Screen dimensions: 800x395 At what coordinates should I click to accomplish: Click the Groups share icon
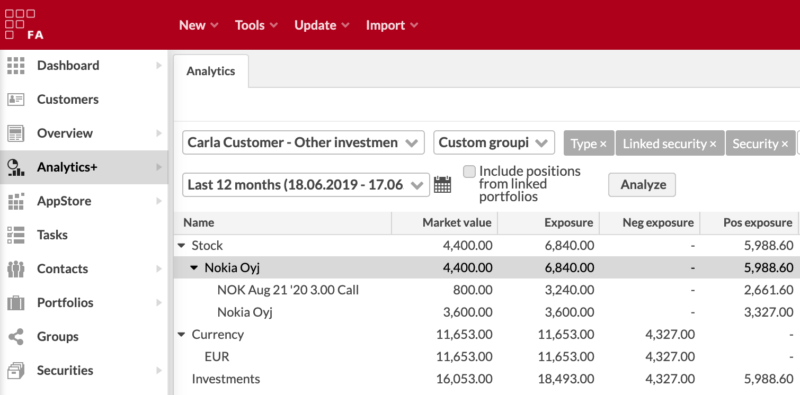click(16, 337)
